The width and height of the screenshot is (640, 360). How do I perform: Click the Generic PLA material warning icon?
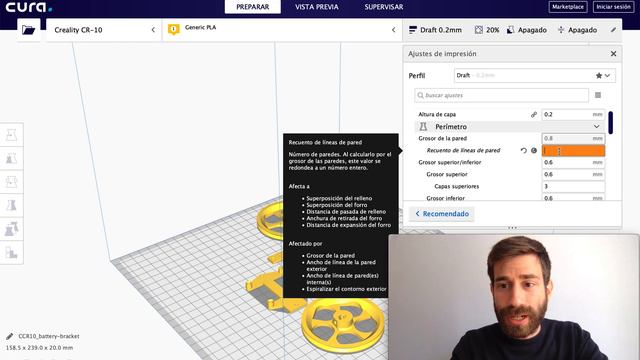pyautogui.click(x=173, y=29)
